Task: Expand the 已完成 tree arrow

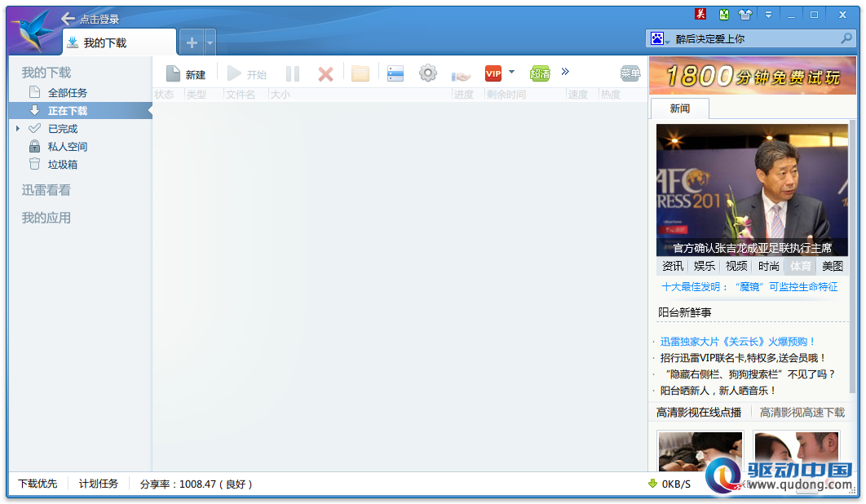Action: 18,129
